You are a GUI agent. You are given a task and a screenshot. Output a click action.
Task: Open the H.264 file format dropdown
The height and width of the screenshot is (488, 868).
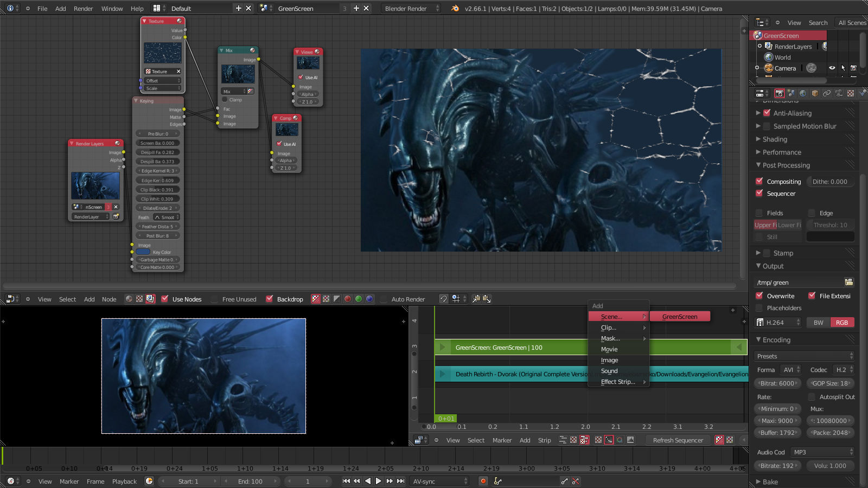point(778,323)
